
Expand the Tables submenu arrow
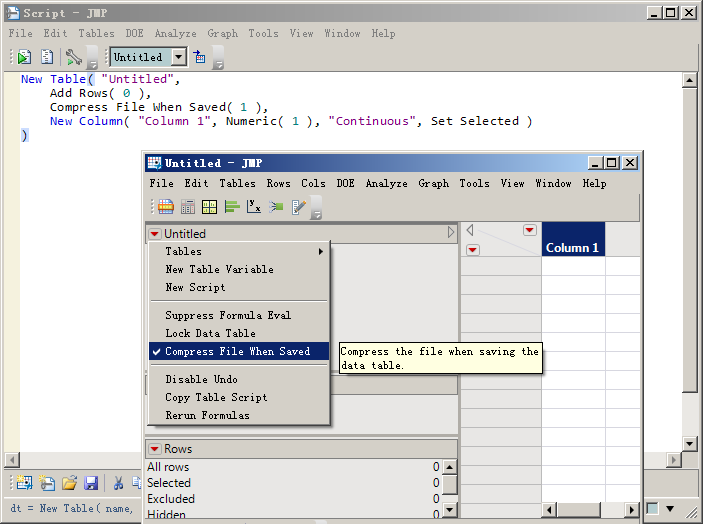[321, 251]
